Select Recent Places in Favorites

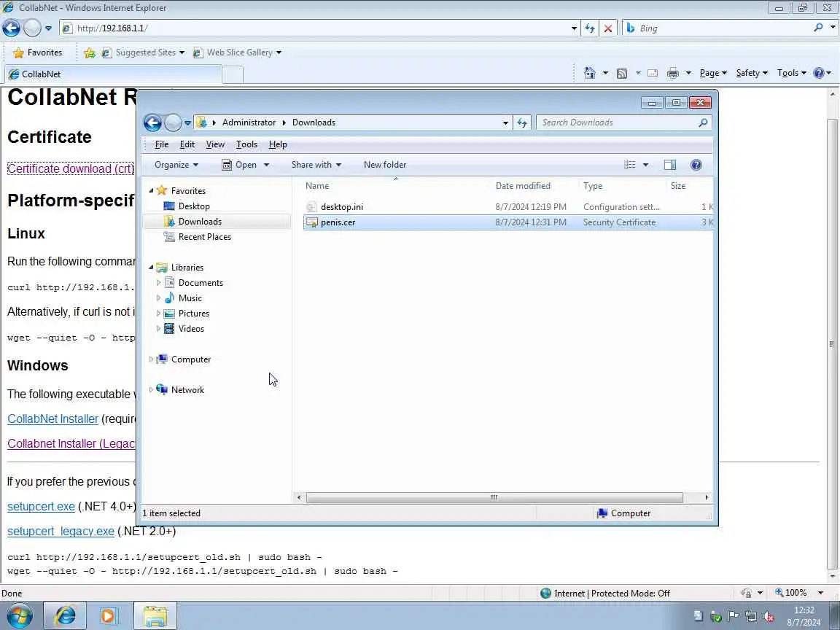coord(205,237)
